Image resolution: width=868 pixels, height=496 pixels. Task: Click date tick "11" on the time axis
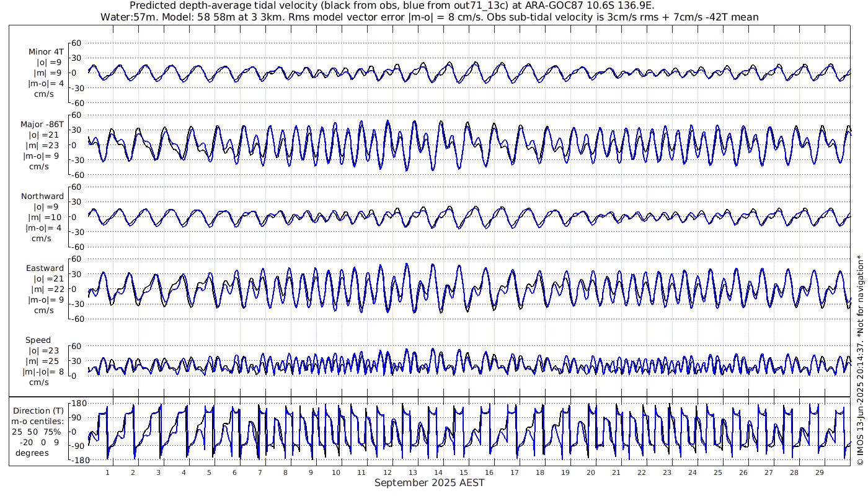[361, 472]
